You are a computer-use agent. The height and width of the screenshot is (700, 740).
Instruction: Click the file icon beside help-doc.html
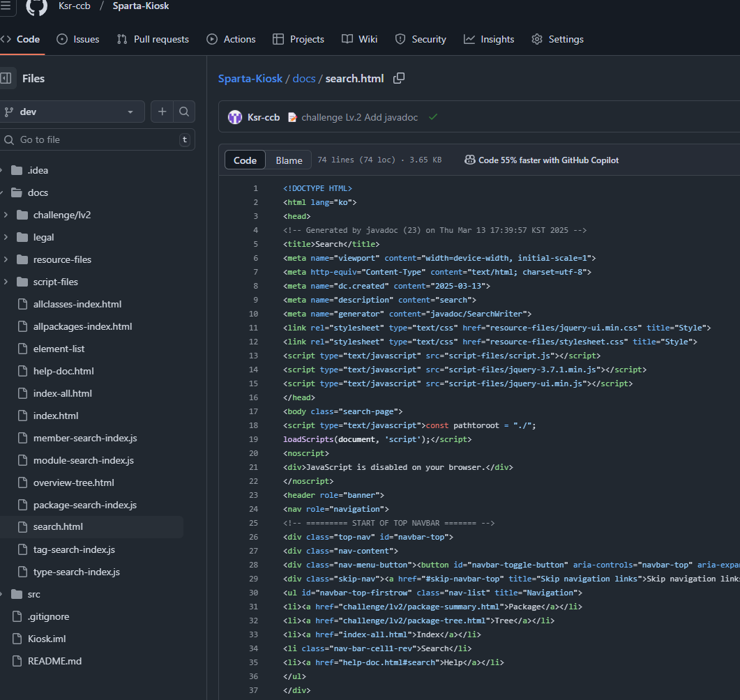pos(22,371)
